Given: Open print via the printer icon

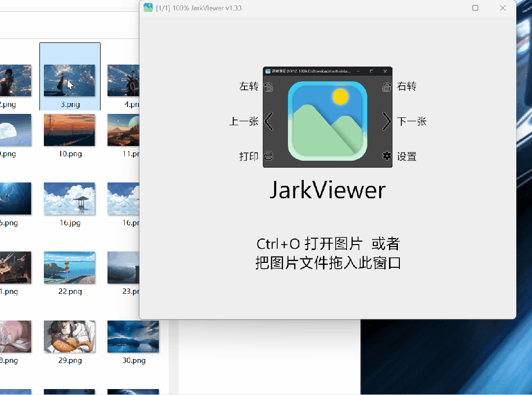Looking at the screenshot, I should 269,156.
